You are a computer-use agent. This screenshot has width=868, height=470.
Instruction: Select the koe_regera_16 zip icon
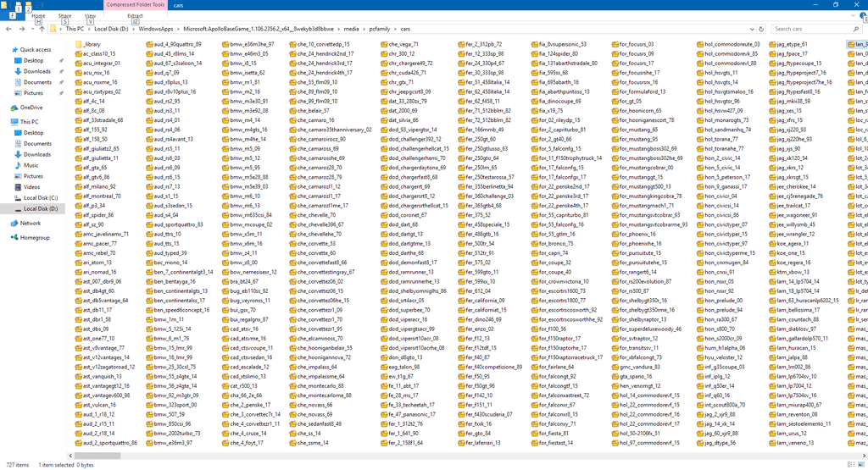tap(772, 263)
